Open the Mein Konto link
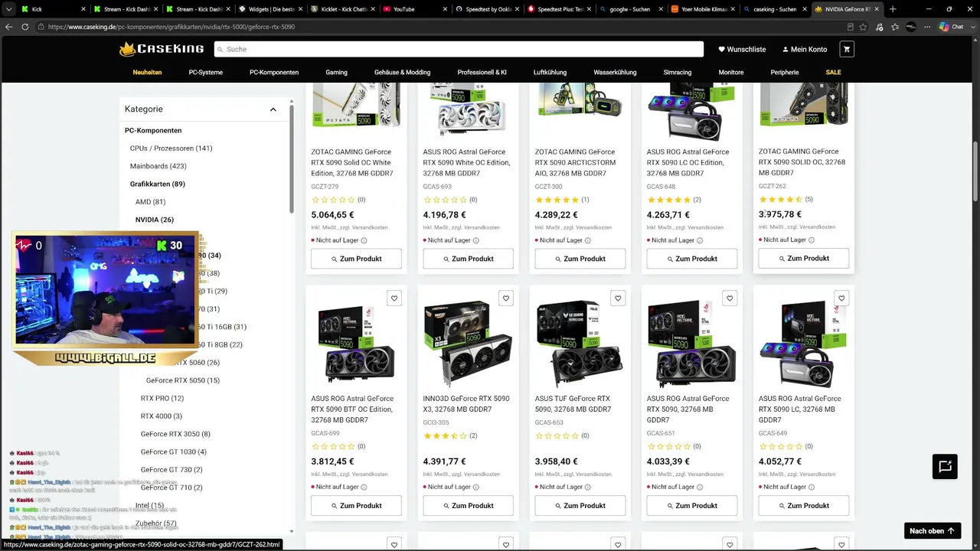Image resolution: width=980 pixels, height=551 pixels. pos(804,49)
